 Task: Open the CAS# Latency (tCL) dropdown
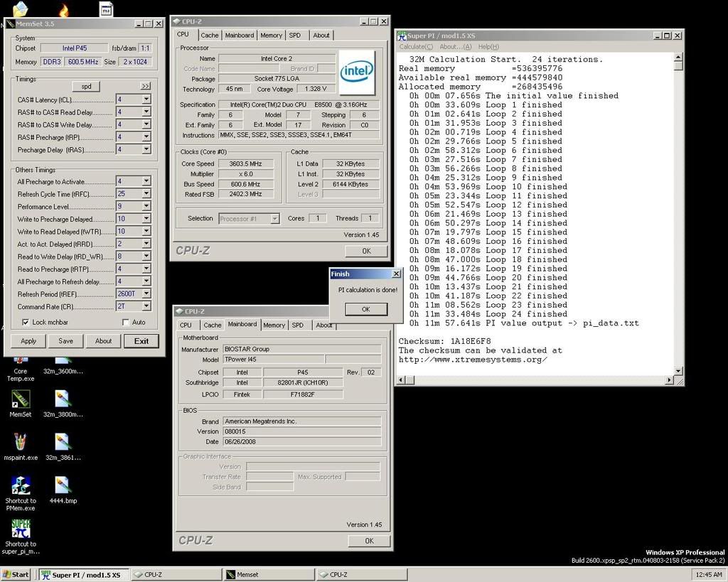pyautogui.click(x=146, y=99)
